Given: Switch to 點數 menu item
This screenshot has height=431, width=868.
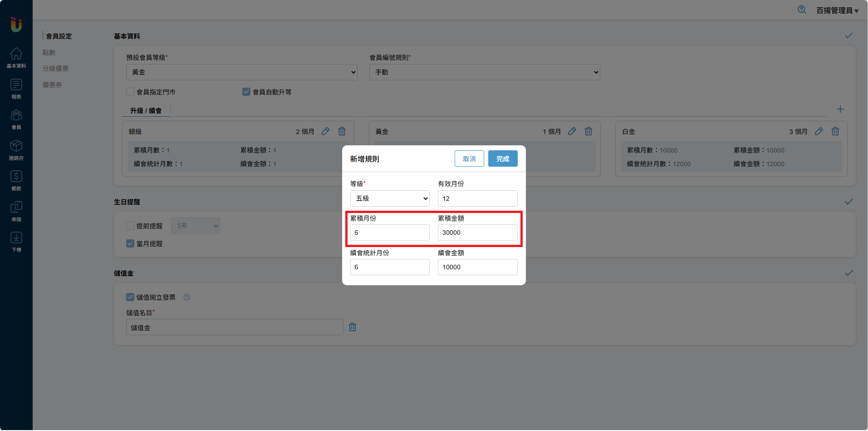Looking at the screenshot, I should click(x=49, y=52).
